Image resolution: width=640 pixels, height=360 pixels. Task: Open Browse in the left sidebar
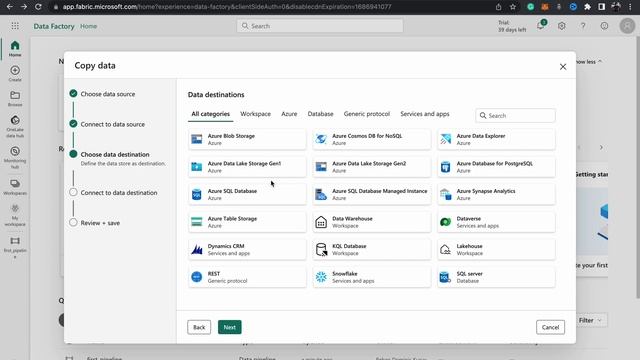(x=15, y=98)
